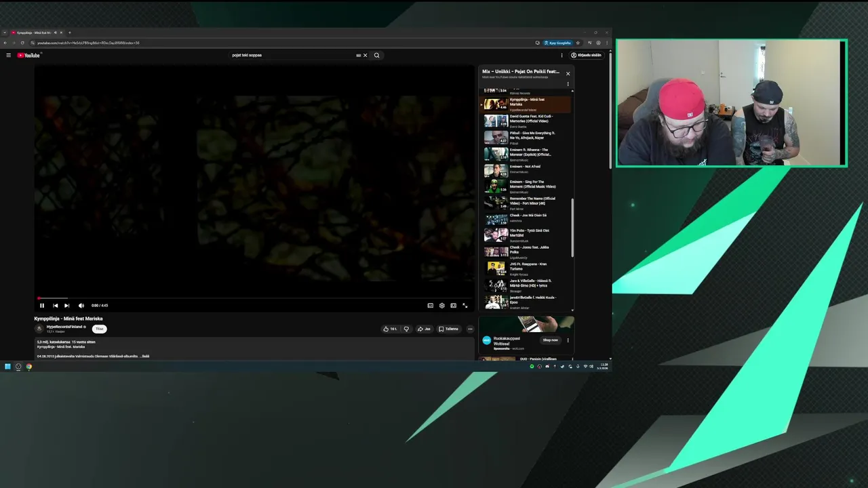868x488 pixels.
Task: Open the YouTube guide hamburger menu
Action: coord(8,55)
